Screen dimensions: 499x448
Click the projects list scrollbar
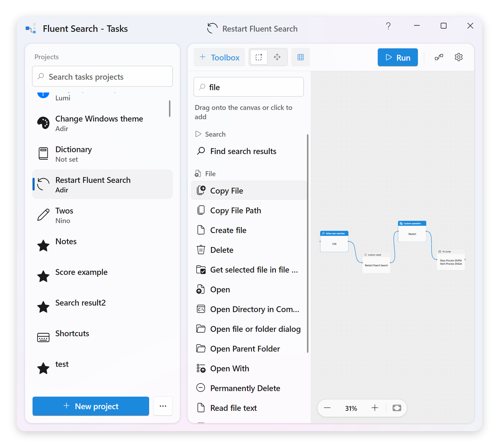170,108
